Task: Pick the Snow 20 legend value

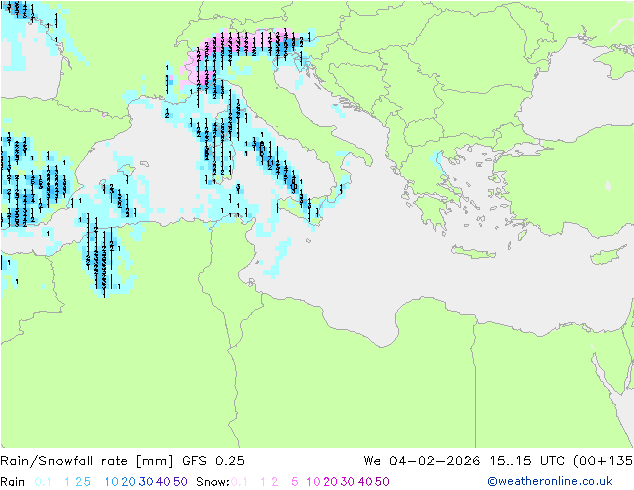Action: [x=330, y=482]
